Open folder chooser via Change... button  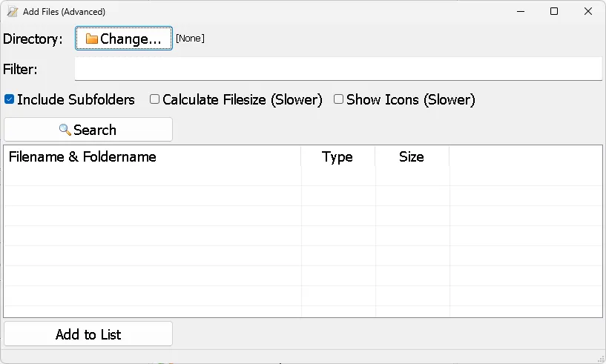point(124,39)
